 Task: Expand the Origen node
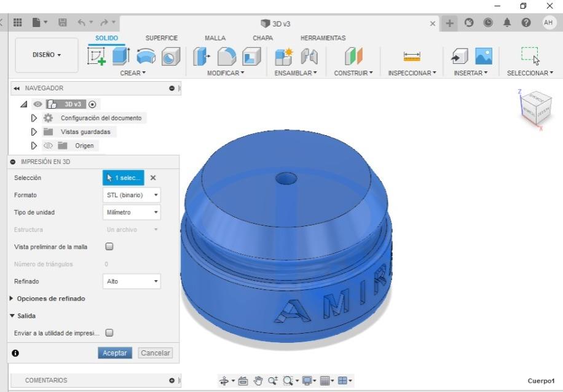pyautogui.click(x=34, y=146)
